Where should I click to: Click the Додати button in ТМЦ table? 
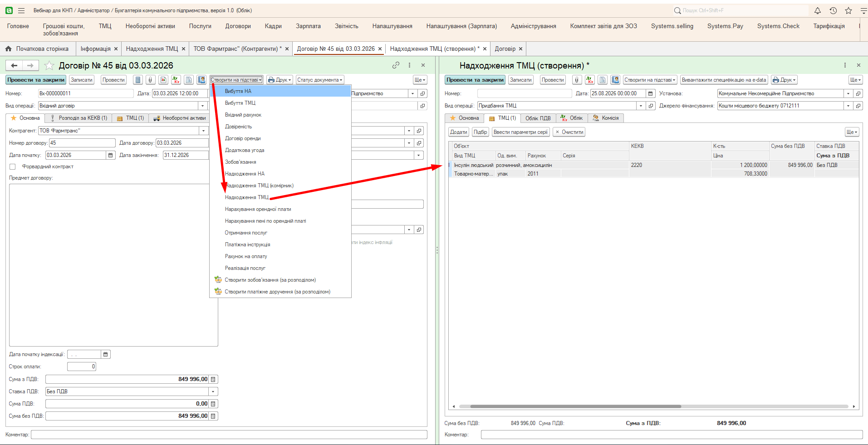[458, 132]
